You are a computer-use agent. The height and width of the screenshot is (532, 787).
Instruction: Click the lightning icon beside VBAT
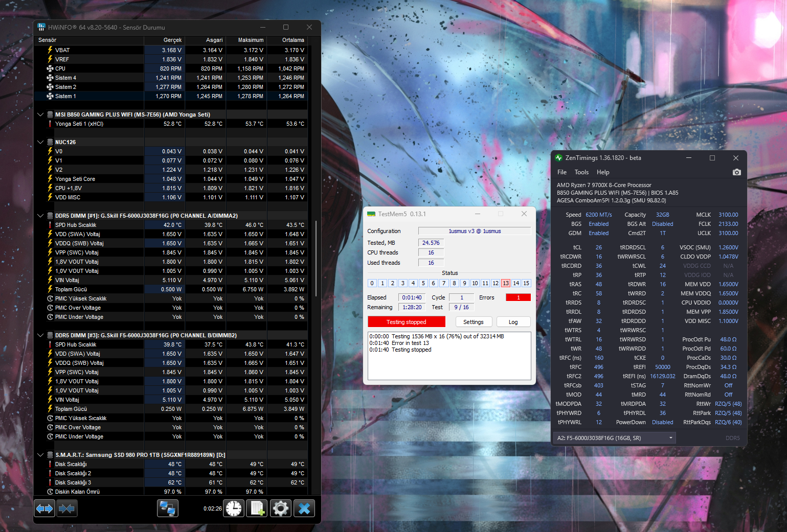click(50, 50)
